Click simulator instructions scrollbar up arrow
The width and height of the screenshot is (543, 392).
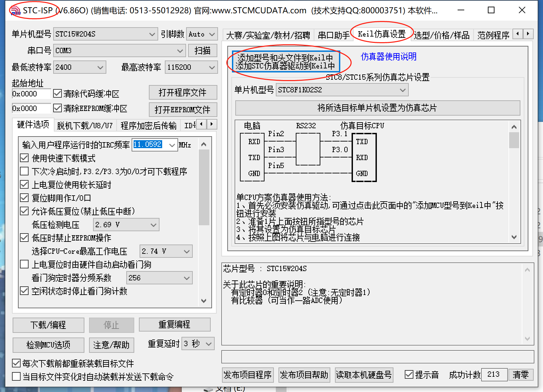coord(514,127)
